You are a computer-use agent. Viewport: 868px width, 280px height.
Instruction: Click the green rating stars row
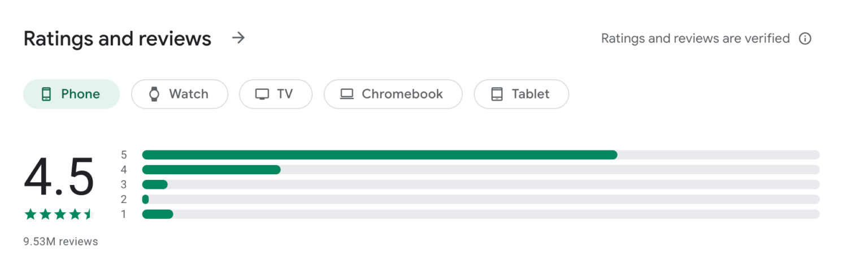click(x=58, y=214)
